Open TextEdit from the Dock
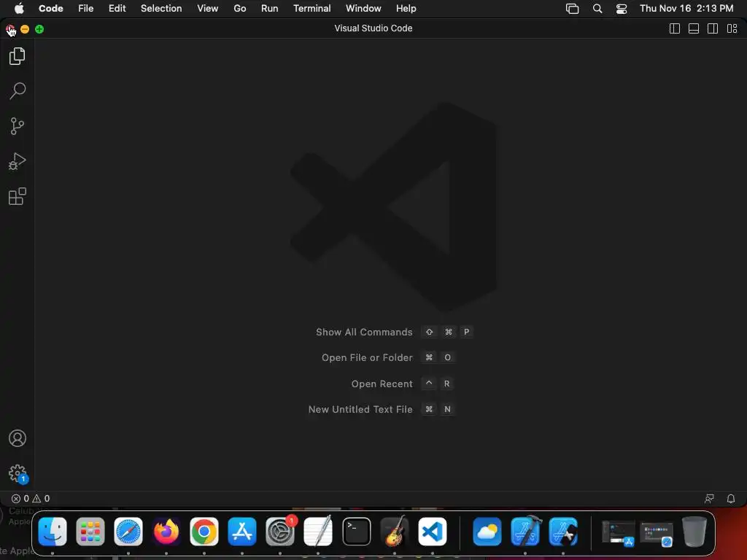The width and height of the screenshot is (747, 560). [318, 532]
